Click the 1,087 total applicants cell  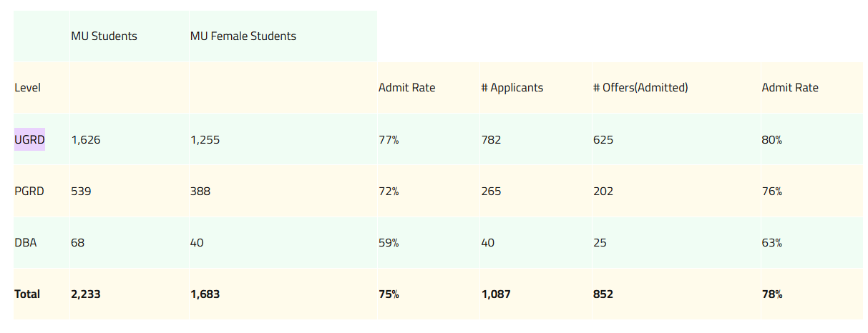pyautogui.click(x=496, y=294)
